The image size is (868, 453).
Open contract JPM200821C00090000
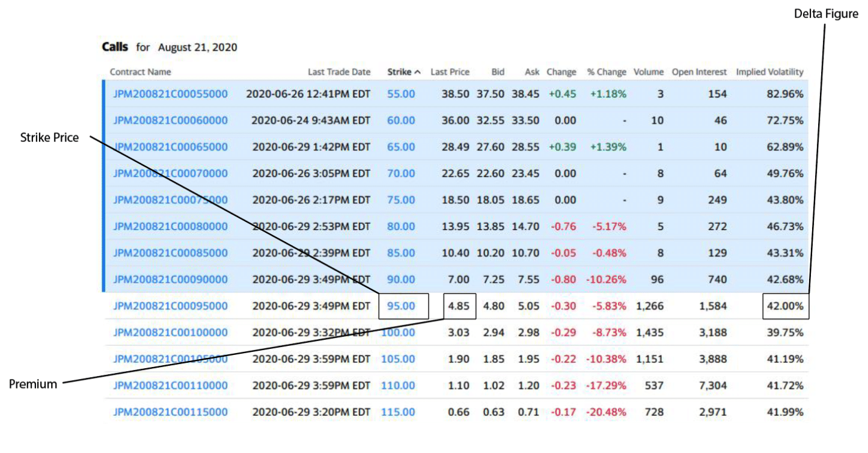171,279
